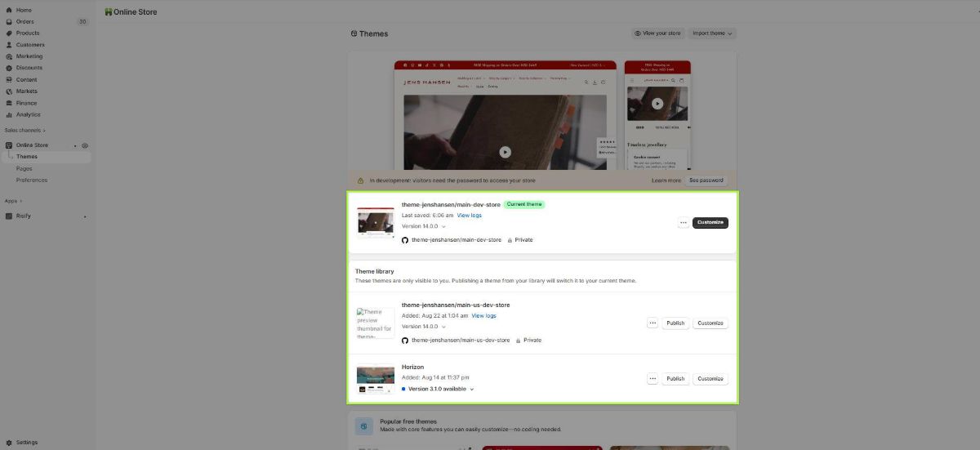
Task: Click the Products tag icon
Action: coord(8,33)
